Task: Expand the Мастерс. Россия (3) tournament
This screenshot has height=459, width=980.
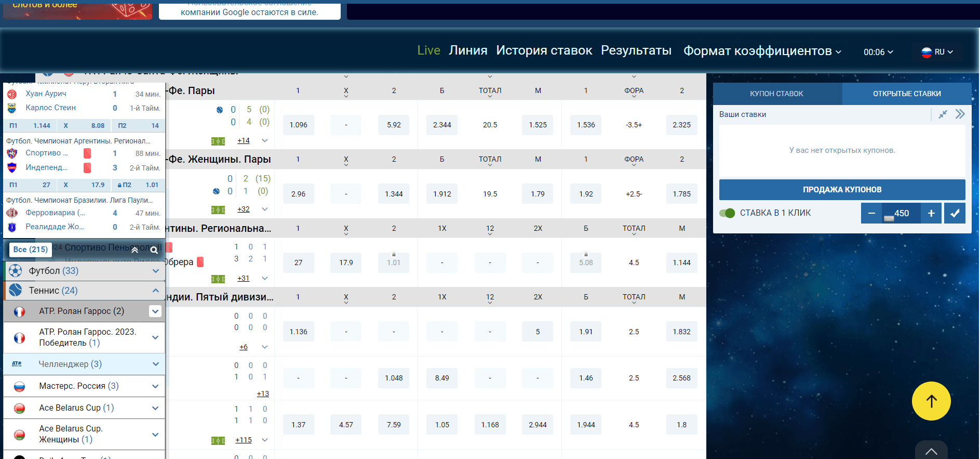Action: coord(155,386)
